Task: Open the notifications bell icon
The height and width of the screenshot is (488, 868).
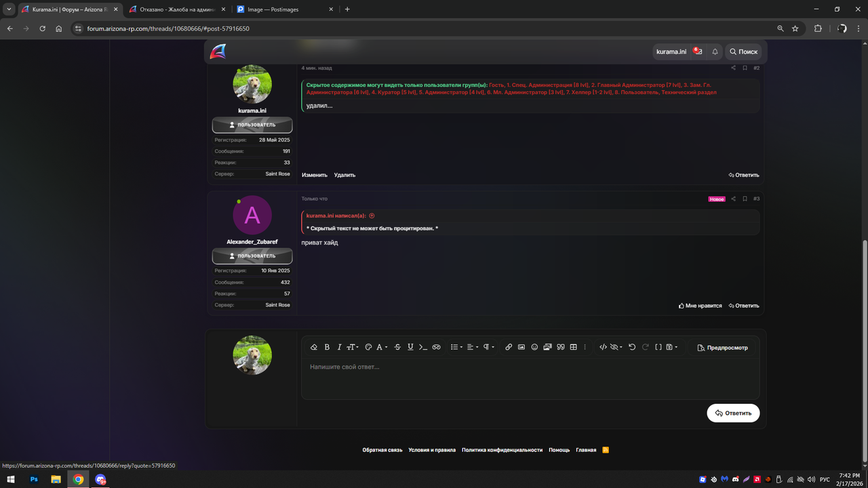Action: tap(715, 52)
